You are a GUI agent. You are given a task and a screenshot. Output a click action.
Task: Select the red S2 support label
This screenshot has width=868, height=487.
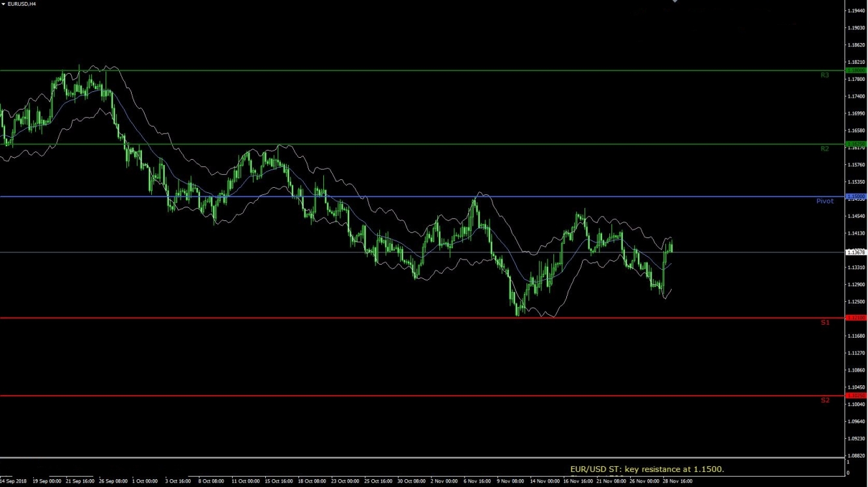pos(825,400)
